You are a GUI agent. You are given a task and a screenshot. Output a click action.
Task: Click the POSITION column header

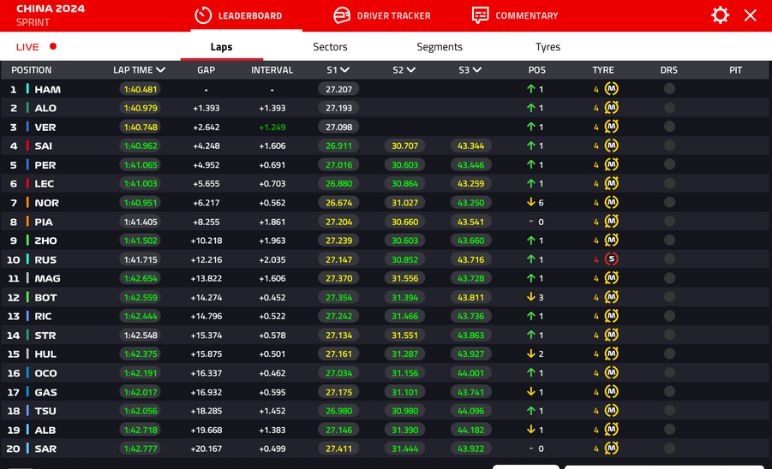tap(31, 70)
